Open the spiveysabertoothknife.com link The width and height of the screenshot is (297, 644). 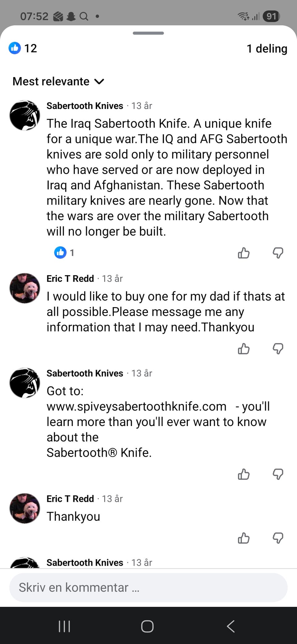pyautogui.click(x=136, y=406)
